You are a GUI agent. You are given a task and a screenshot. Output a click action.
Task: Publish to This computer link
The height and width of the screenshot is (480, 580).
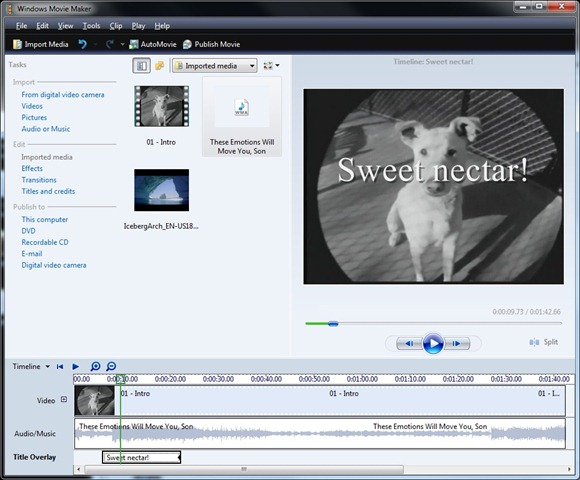44,220
